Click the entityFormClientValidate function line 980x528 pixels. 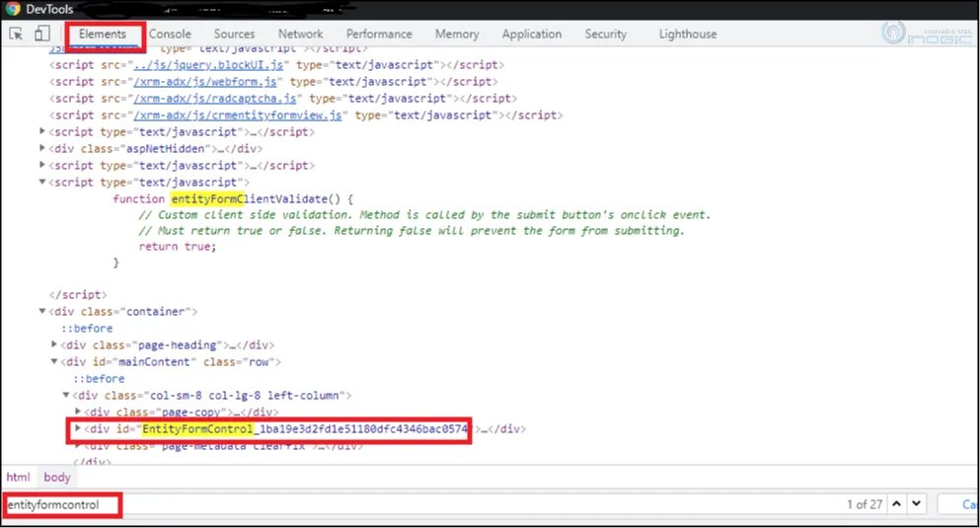(233, 199)
